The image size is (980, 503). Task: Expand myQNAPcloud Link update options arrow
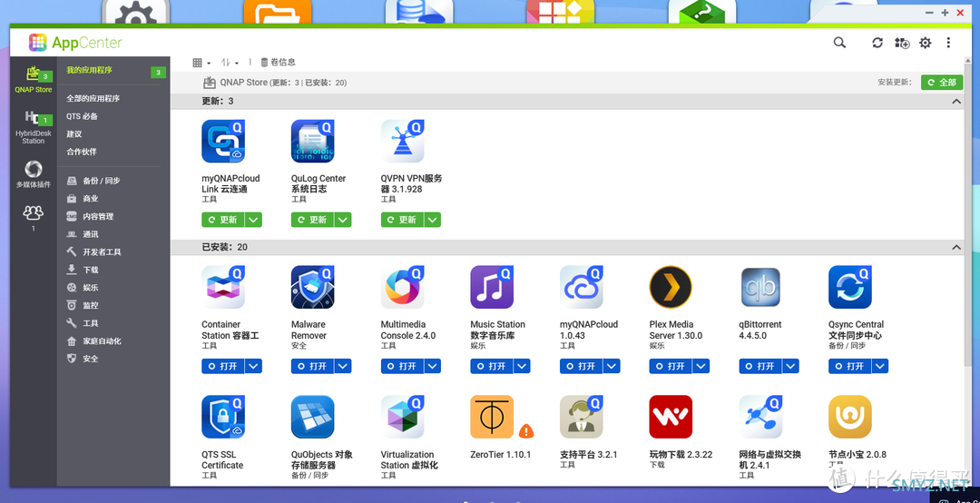(253, 220)
